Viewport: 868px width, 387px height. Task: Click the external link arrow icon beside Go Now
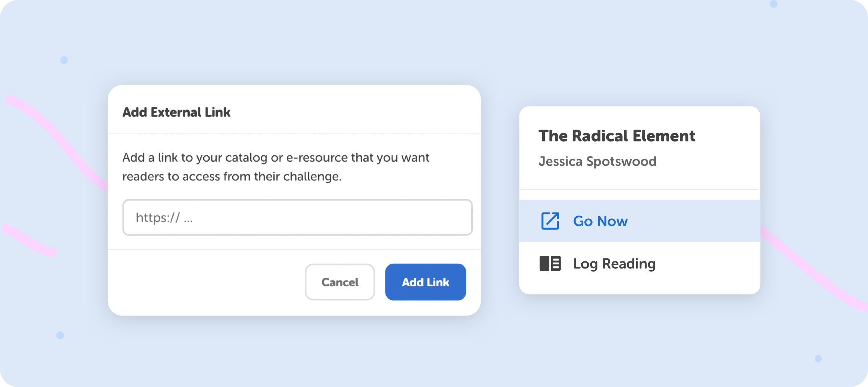click(x=550, y=221)
